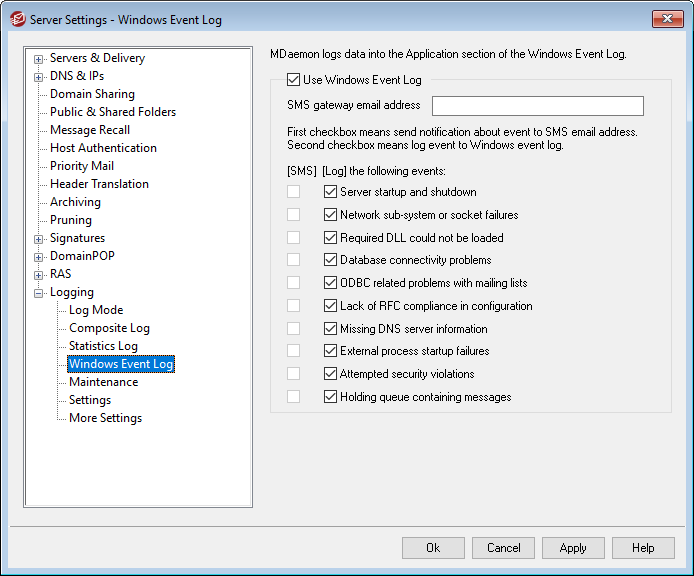Expand the RAS tree node
Viewport: 694px width, 576px height.
[39, 275]
